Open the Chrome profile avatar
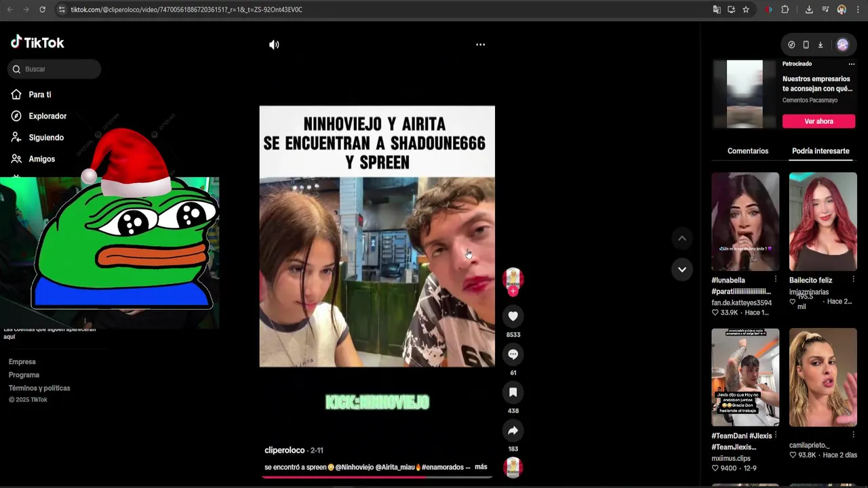Viewport: 868px width, 488px height. point(842,9)
